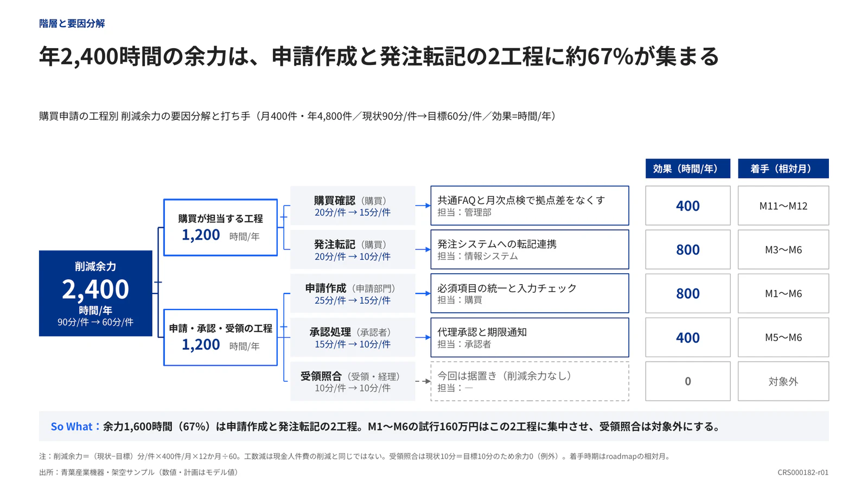This screenshot has height=488, width=868.
Task: Click the footnote beginning 注：削減余力
Action: (356, 456)
